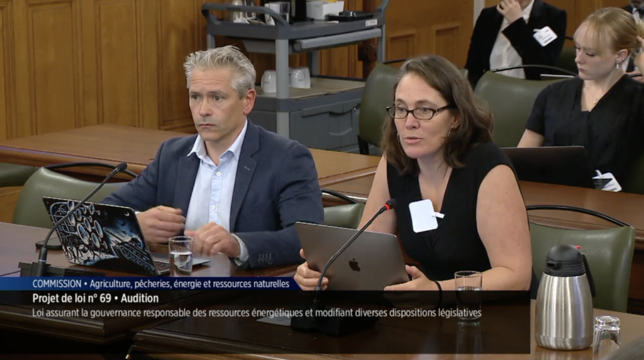Click the "COMMISSION" label in the banner
Image resolution: width=644 pixels, height=360 pixels.
click(57, 284)
